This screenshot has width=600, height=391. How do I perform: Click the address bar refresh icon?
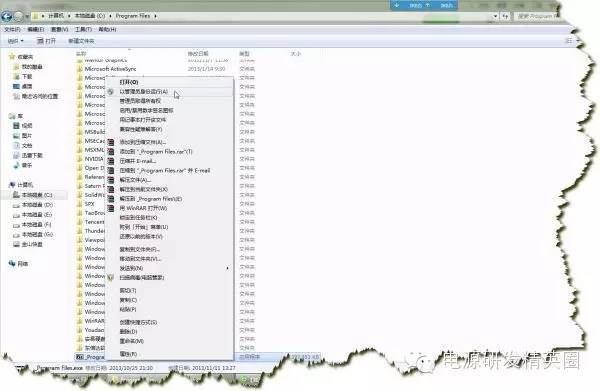pyautogui.click(x=505, y=16)
